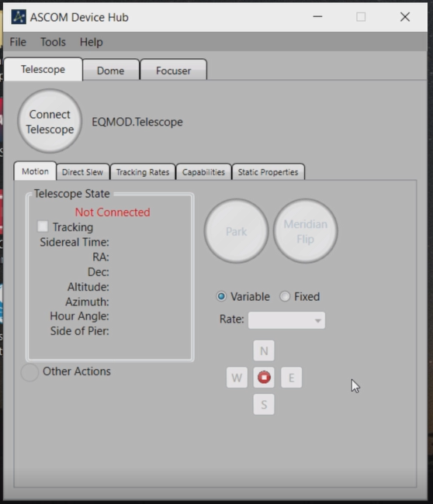
Task: Open the Tracking Rates tab
Action: [x=143, y=172]
